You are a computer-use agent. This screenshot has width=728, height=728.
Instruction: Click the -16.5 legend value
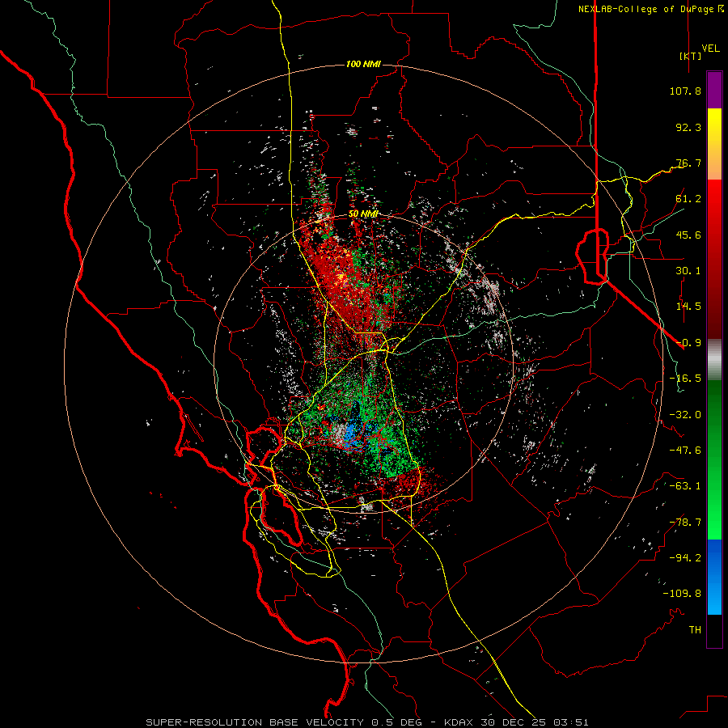685,379
